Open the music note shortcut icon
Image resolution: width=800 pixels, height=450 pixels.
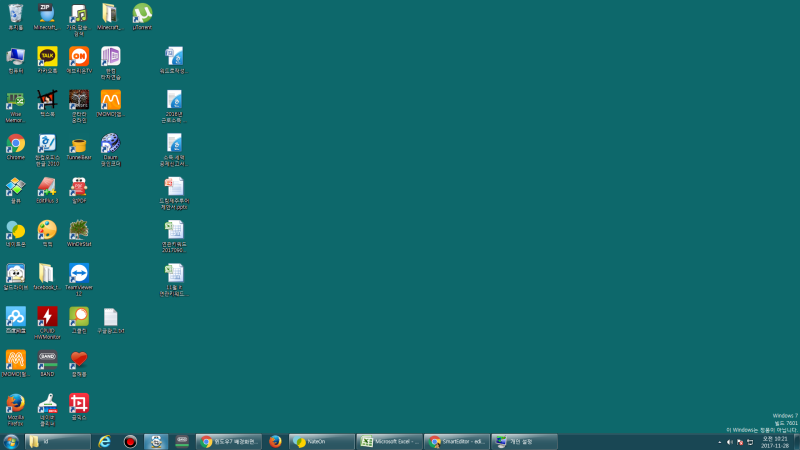pyautogui.click(x=79, y=19)
